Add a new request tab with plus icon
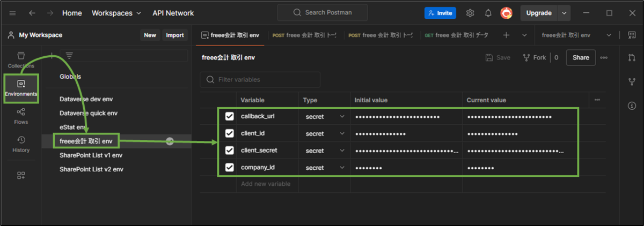Screen dimensions: 644x226 pos(506,35)
